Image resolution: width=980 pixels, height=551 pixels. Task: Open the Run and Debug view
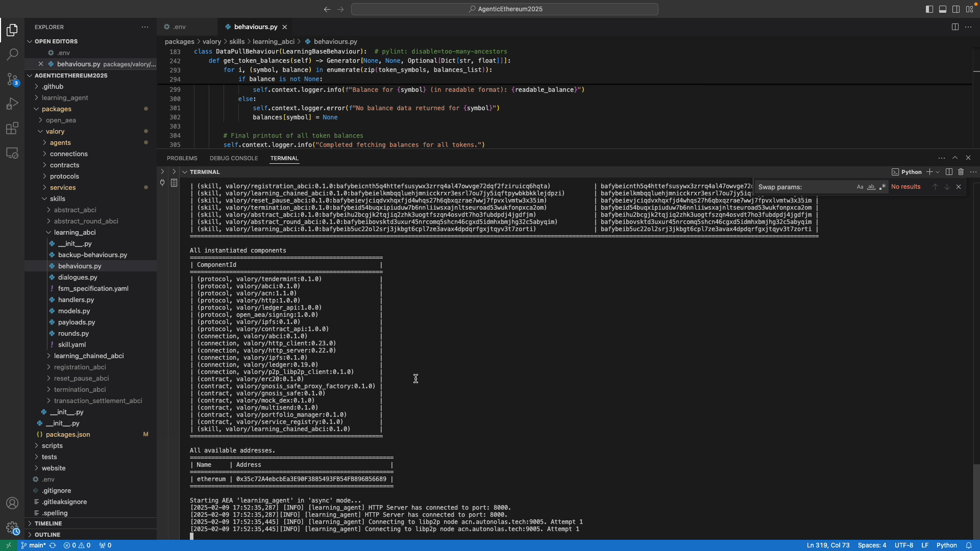(x=12, y=104)
